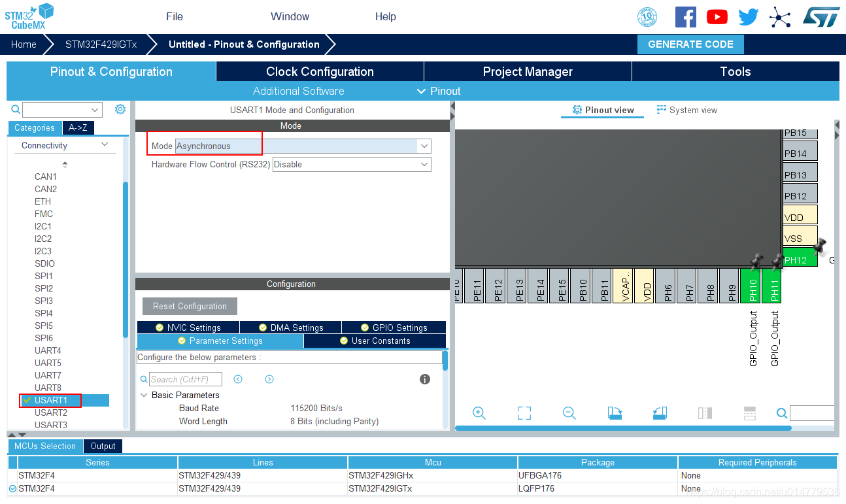
Task: Click the horizontal layout view icon
Action: click(750, 412)
